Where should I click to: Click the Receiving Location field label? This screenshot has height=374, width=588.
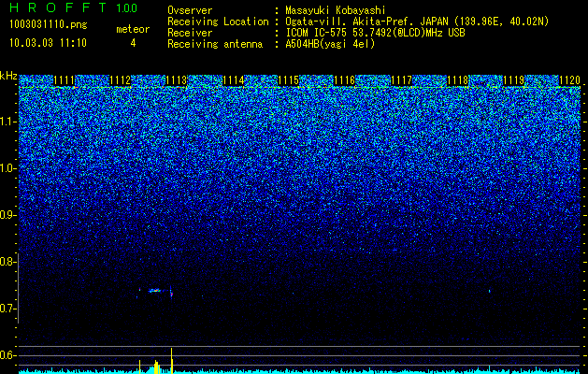[x=218, y=22]
